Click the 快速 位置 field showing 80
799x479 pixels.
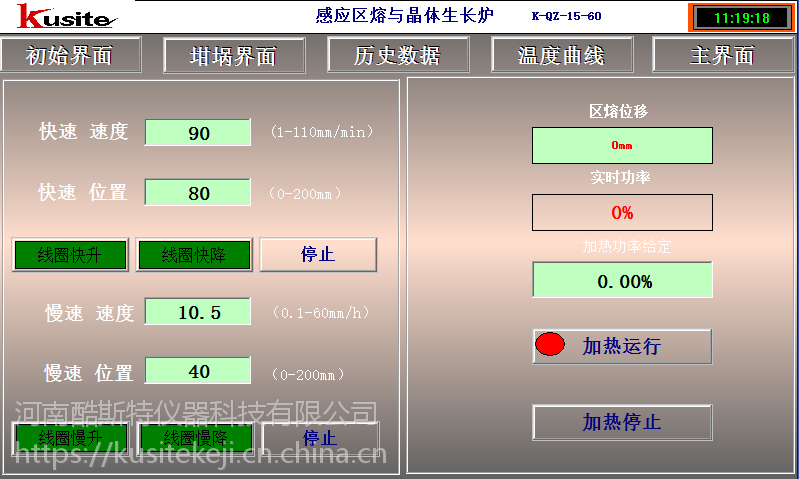[x=198, y=193]
